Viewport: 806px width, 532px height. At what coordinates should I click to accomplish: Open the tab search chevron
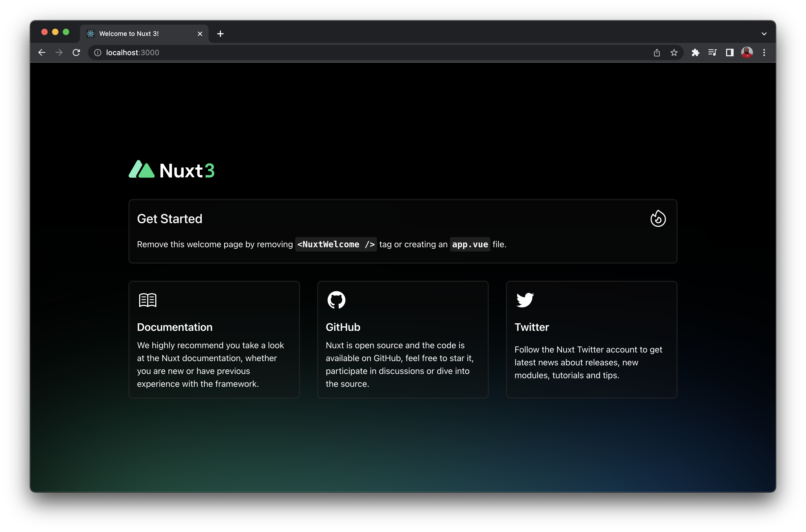764,33
